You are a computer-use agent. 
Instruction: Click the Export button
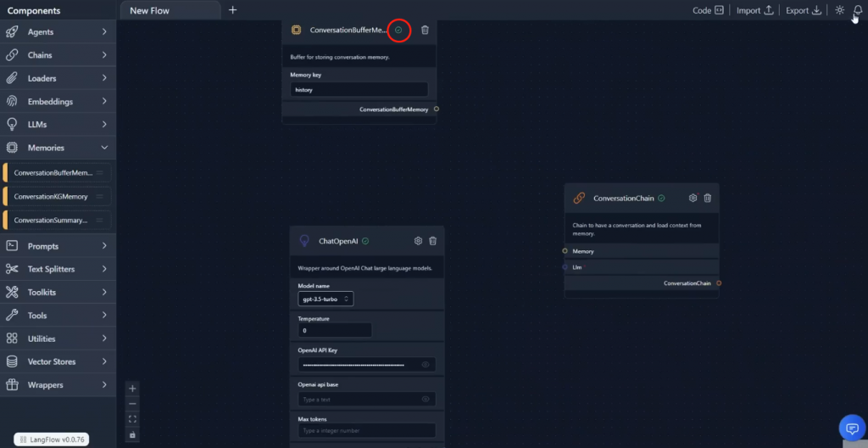pos(804,10)
